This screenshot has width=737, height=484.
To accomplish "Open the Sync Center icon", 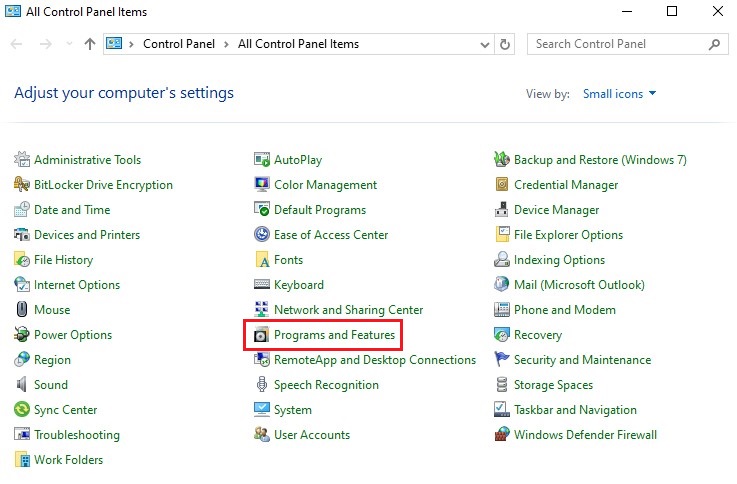I will pos(22,410).
